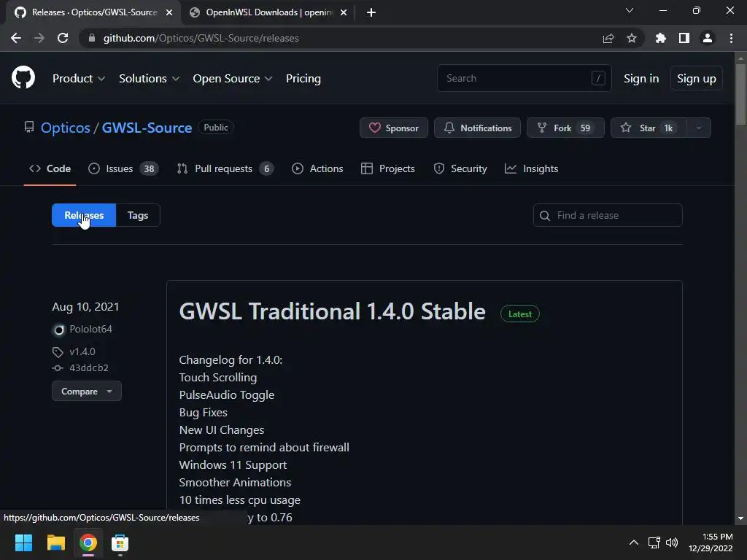Click the Sign up button
The width and height of the screenshot is (747, 560).
click(x=696, y=79)
